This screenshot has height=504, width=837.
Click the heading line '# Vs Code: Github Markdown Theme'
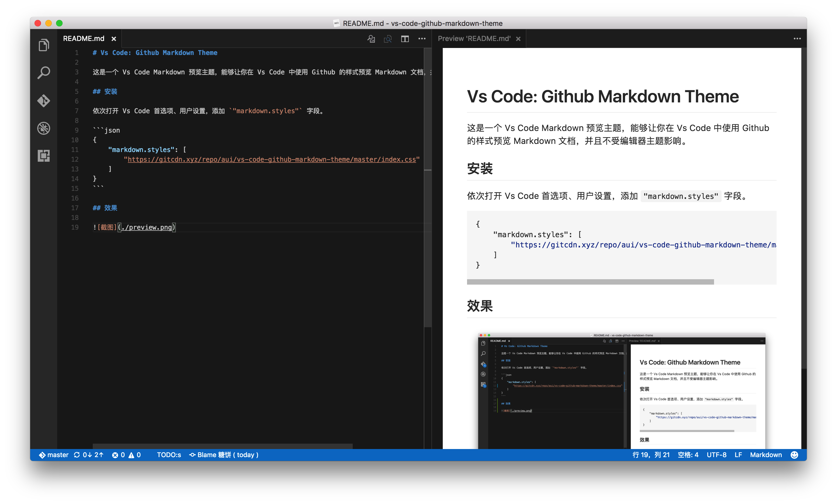[155, 53]
